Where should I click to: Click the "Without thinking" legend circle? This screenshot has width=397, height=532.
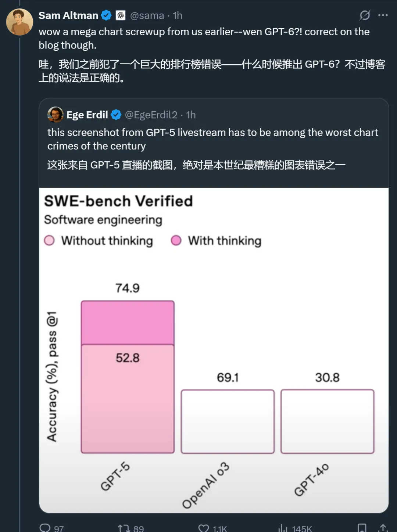coord(49,241)
